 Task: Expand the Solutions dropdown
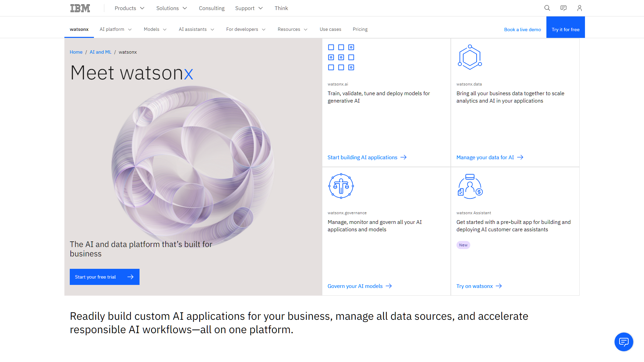pyautogui.click(x=171, y=8)
